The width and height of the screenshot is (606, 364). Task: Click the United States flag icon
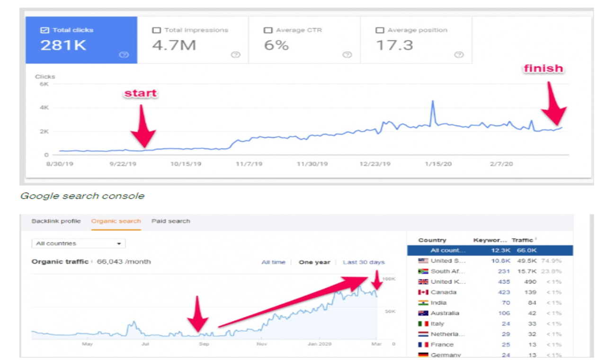[424, 259]
